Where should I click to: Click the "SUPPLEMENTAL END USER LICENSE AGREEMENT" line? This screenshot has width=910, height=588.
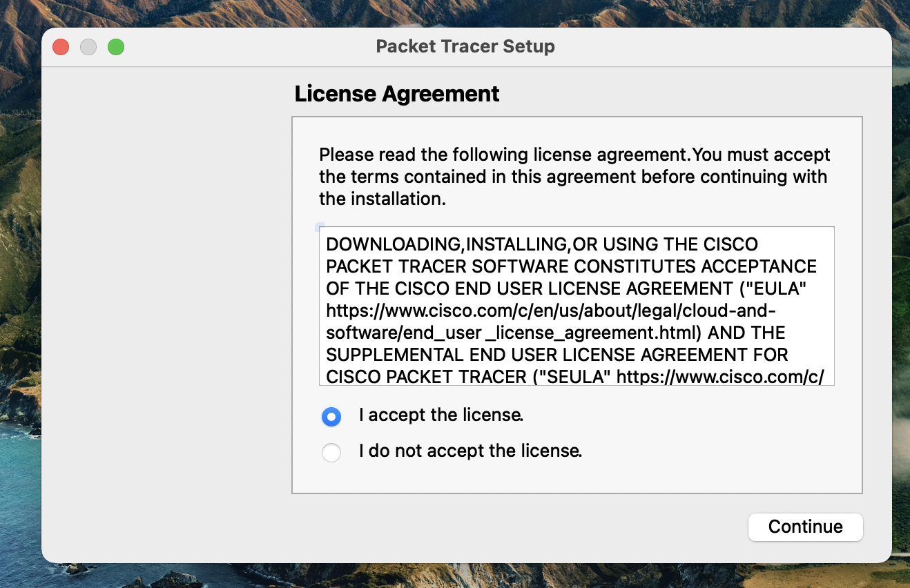click(556, 355)
